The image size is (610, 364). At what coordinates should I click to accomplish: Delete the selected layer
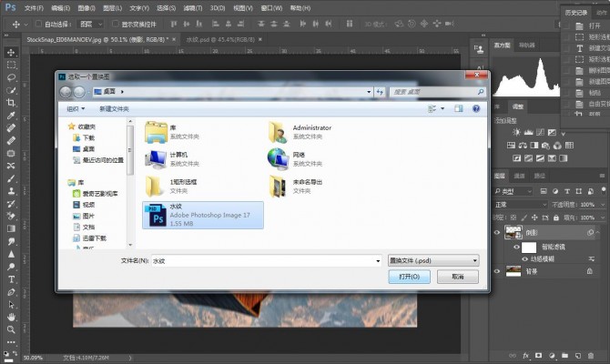(x=591, y=356)
